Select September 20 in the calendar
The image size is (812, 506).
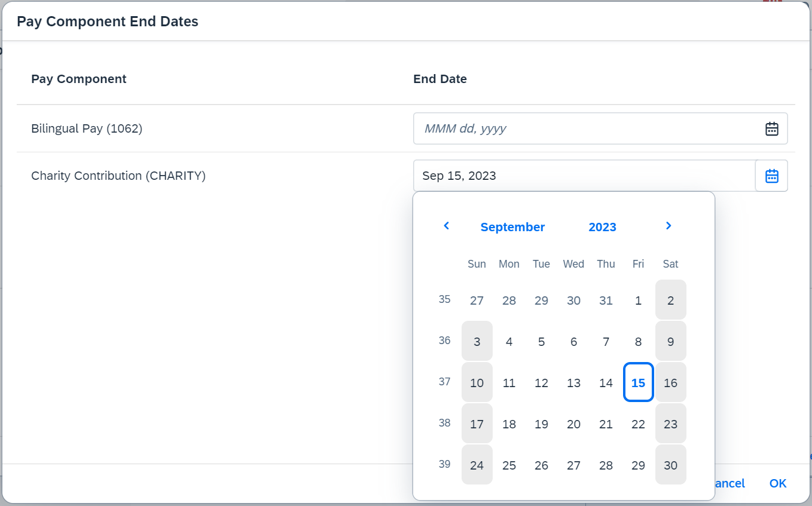click(x=574, y=424)
